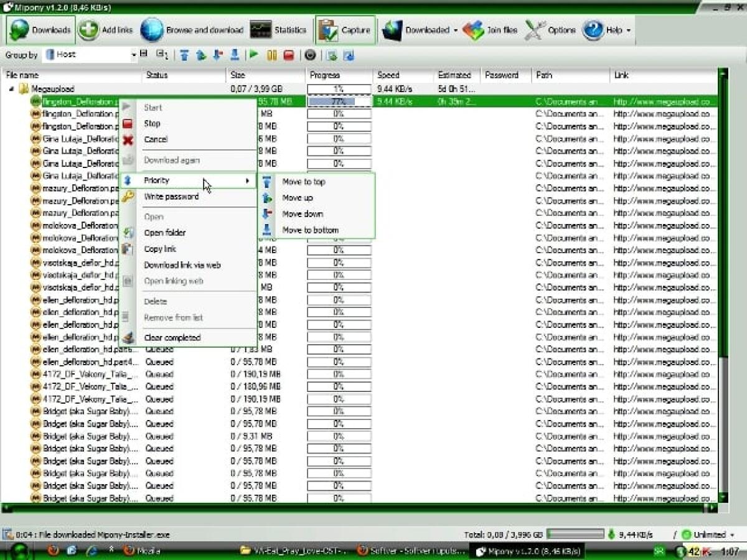
Task: Click Copy link in the context menu
Action: click(161, 249)
